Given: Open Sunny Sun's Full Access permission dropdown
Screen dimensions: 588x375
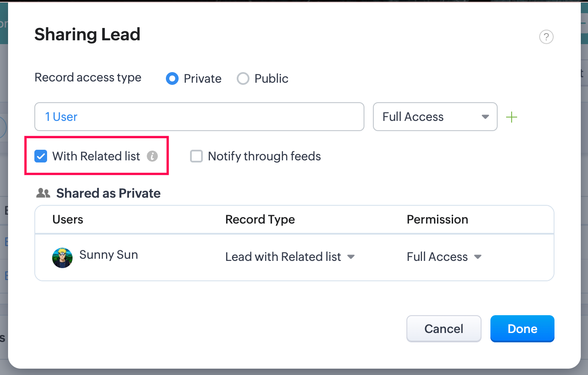Looking at the screenshot, I should [x=444, y=257].
